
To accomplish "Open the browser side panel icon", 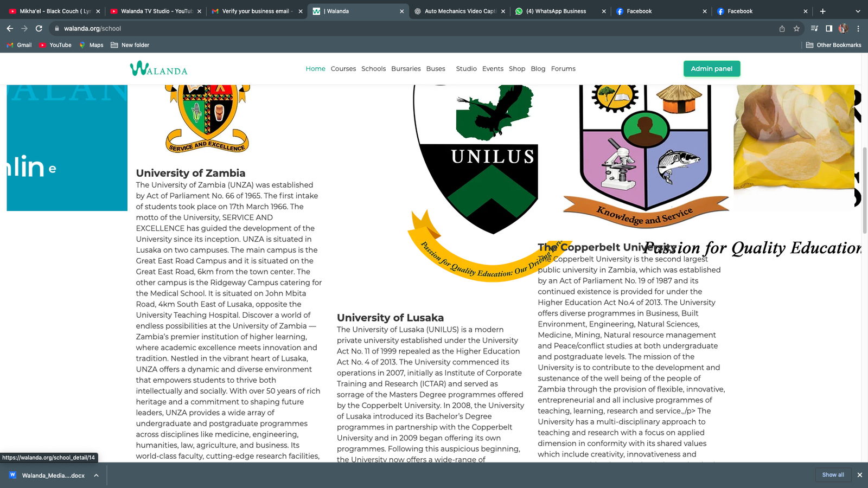I will [829, 29].
